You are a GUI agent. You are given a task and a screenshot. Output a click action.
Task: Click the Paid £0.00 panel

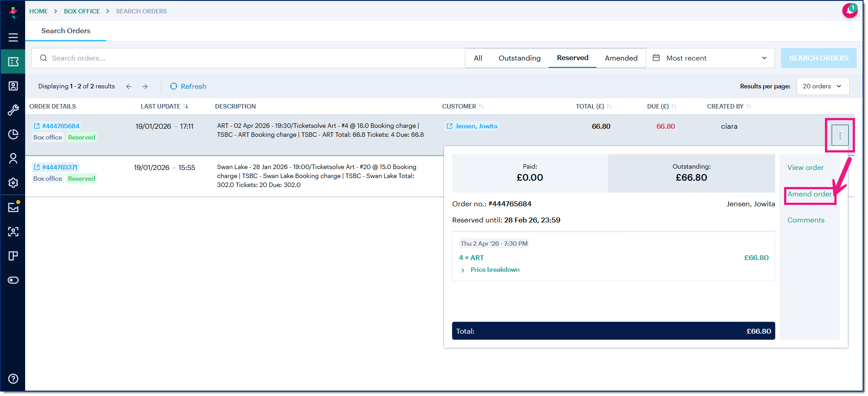pyautogui.click(x=530, y=173)
